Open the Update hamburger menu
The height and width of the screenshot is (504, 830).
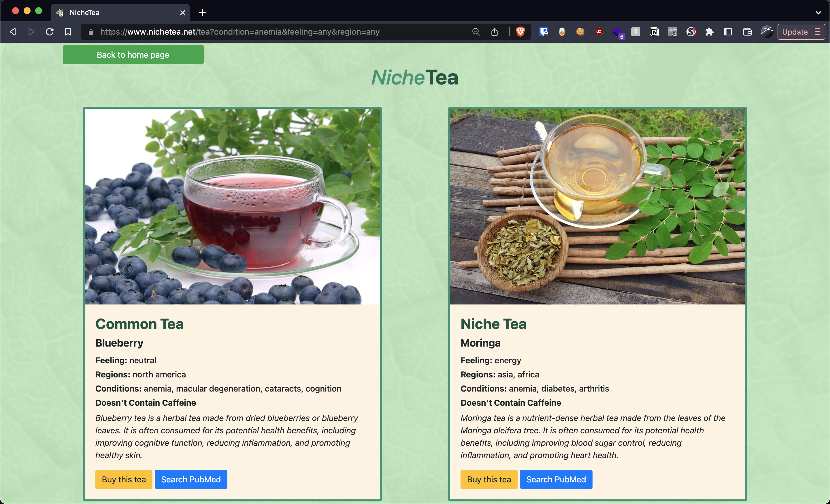818,32
